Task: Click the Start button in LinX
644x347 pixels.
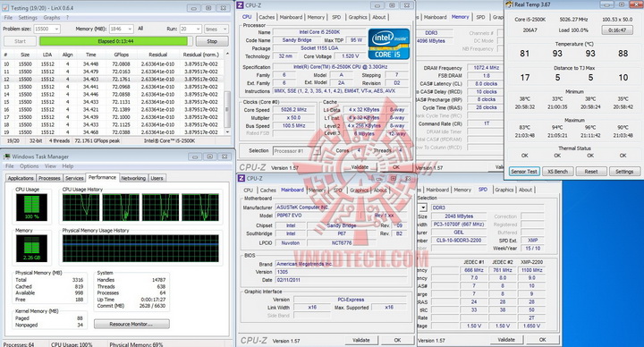Action: (20, 41)
